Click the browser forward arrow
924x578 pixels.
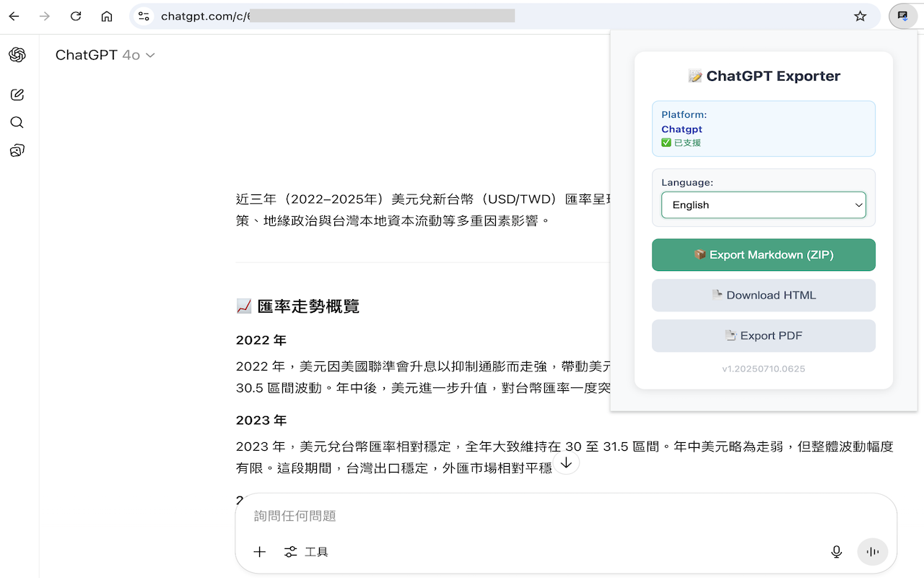pos(45,16)
